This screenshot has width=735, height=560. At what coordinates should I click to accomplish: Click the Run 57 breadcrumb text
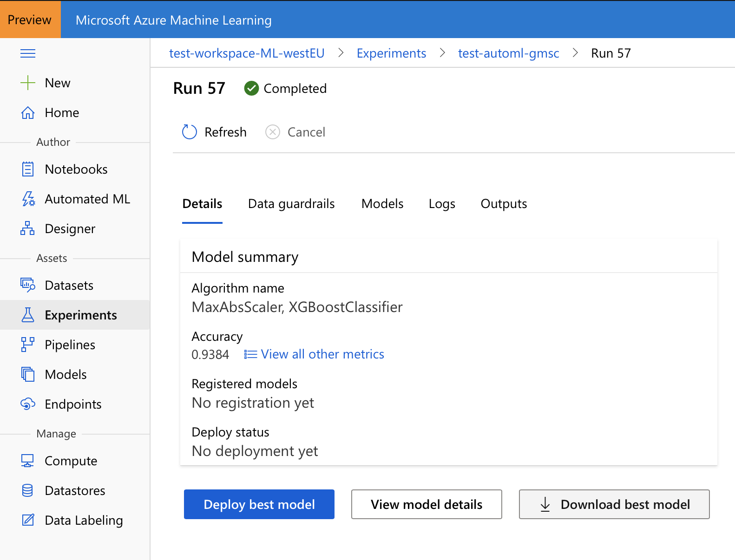coord(611,53)
